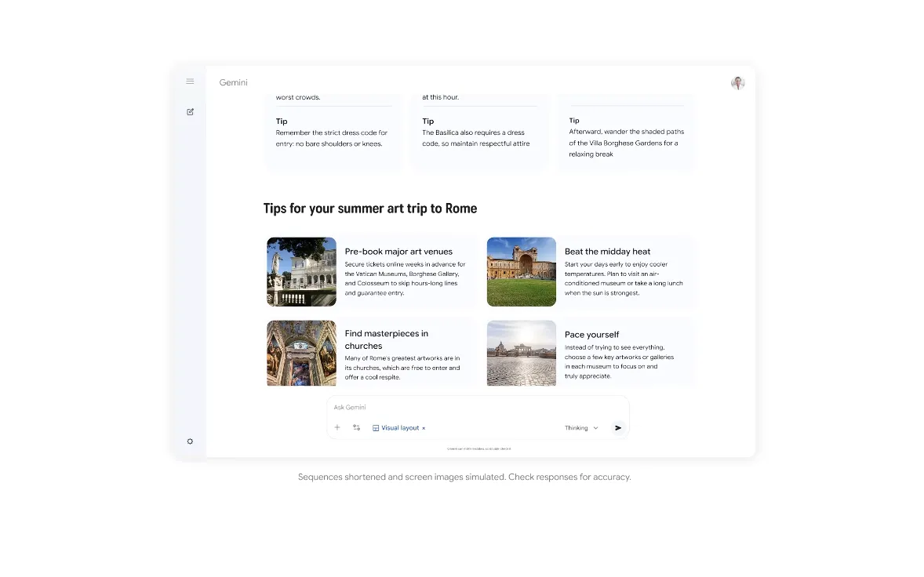
Task: Open the hamburger main menu
Action: [x=190, y=82]
